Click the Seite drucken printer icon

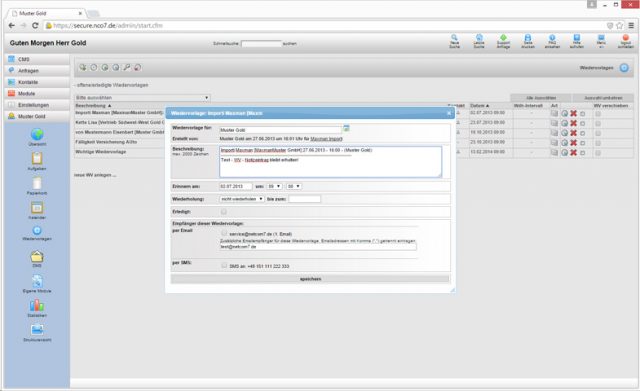(x=528, y=38)
